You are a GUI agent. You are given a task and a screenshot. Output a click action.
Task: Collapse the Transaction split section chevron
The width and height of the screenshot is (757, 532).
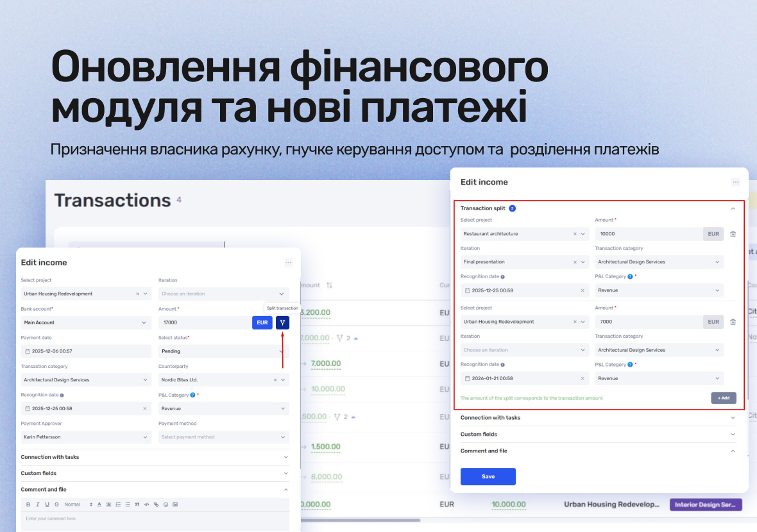tap(733, 208)
